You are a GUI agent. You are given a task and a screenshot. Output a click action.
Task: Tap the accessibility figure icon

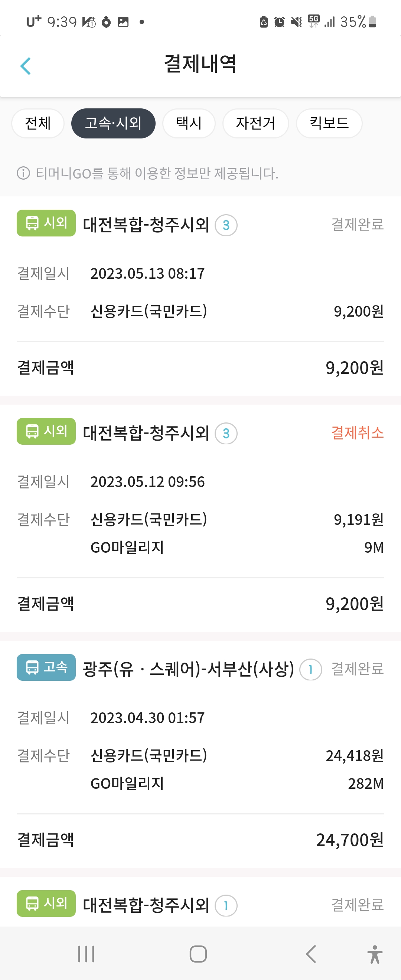pos(375,954)
